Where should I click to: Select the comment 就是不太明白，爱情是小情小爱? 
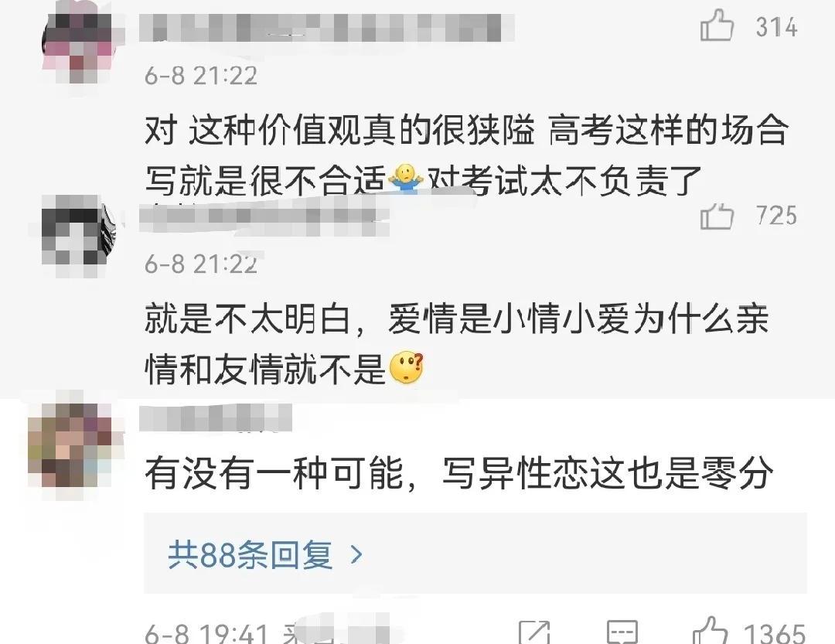point(456,345)
